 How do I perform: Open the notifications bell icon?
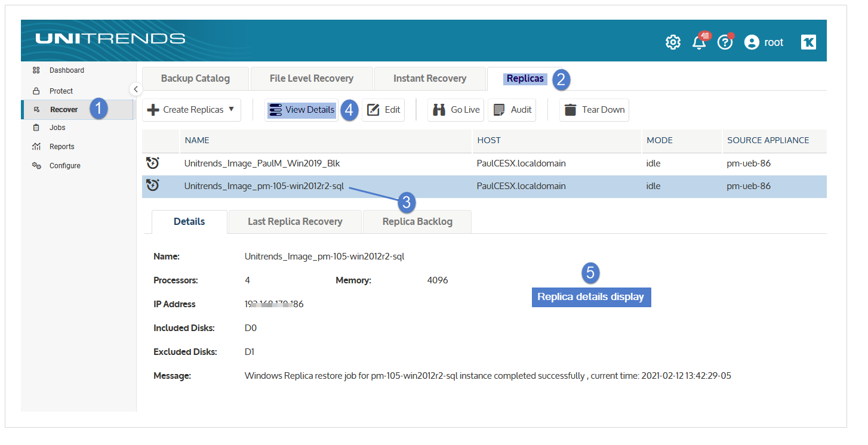click(x=700, y=42)
